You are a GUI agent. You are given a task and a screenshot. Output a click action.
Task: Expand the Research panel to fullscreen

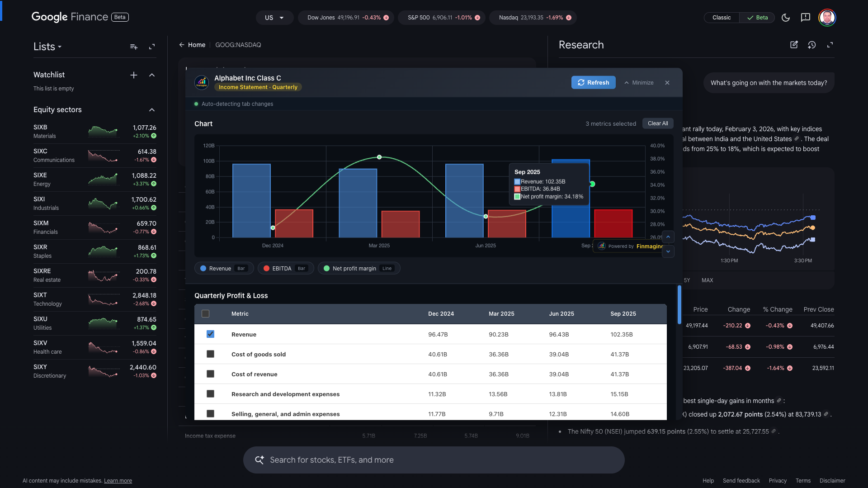(x=830, y=45)
